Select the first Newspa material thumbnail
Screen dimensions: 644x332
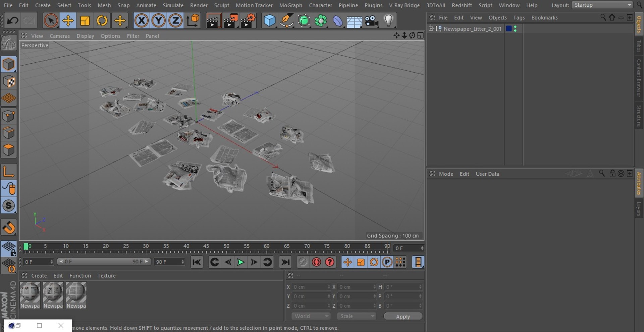pos(30,292)
